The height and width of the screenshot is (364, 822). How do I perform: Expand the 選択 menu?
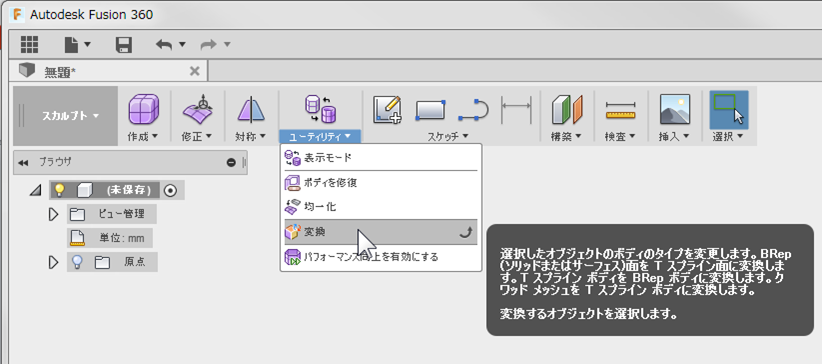(729, 136)
